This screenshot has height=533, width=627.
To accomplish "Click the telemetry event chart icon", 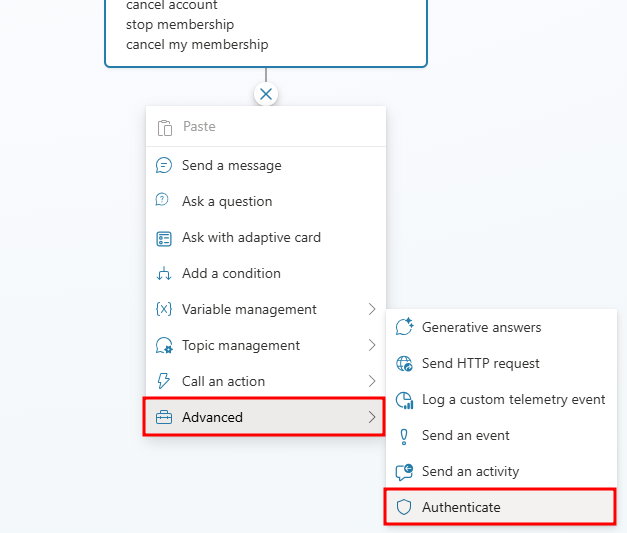I will point(404,400).
